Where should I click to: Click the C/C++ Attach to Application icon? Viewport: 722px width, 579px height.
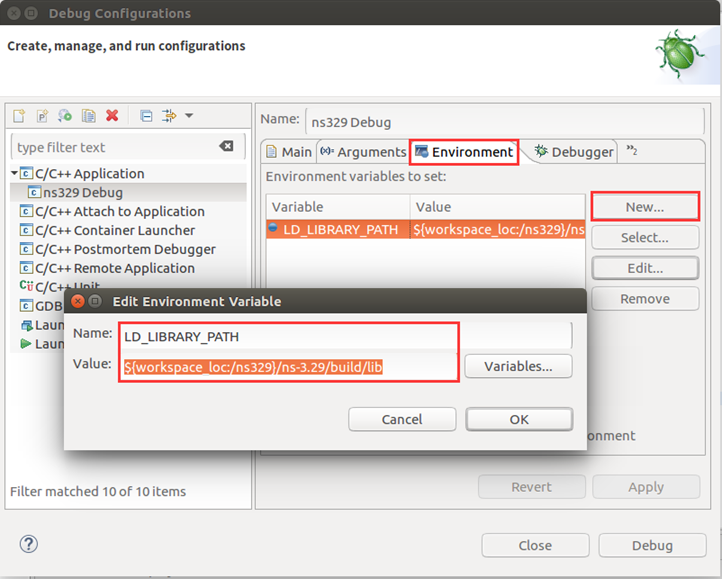[26, 211]
